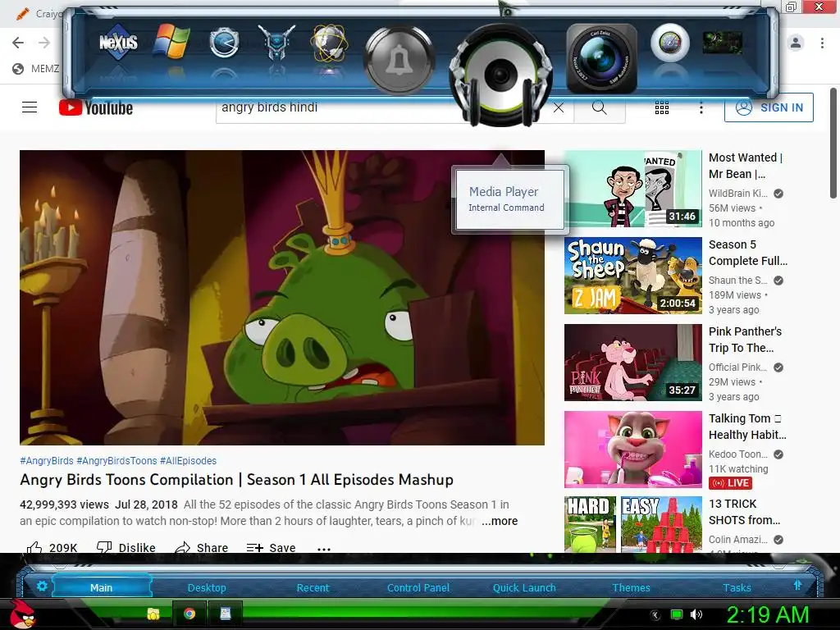This screenshot has height=630, width=840.
Task: Open the notepad taskbar icon
Action: (226, 614)
